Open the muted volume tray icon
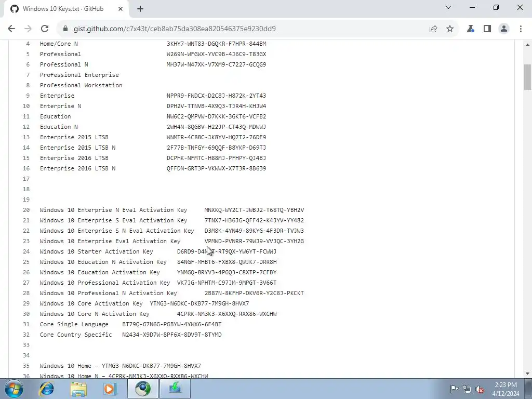 480,389
